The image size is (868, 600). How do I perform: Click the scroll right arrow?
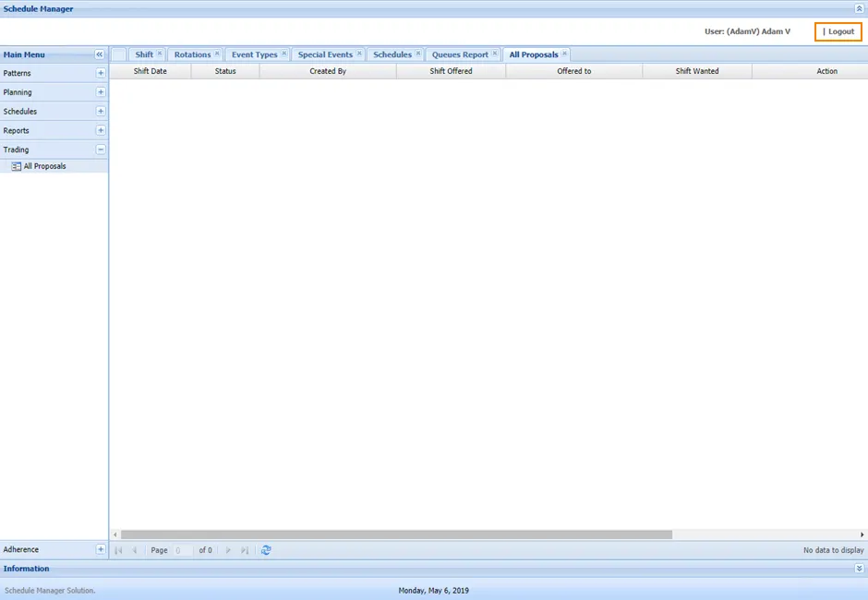coord(862,534)
